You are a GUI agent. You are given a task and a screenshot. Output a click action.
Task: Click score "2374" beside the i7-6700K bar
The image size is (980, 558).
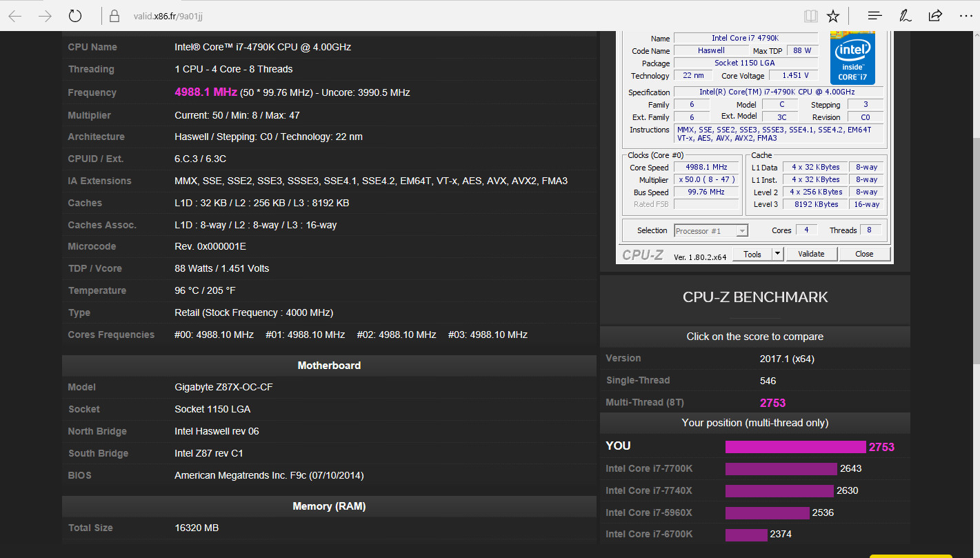pos(781,534)
